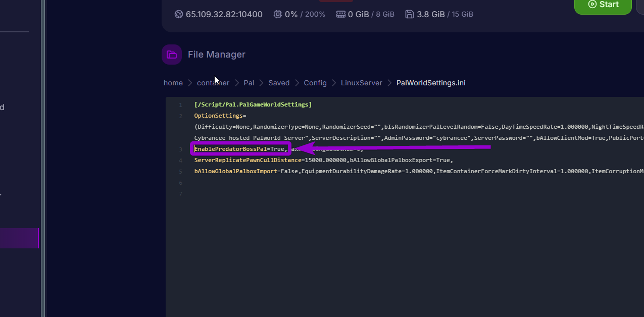Open the Config folder breadcrumb
The image size is (644, 317).
pyautogui.click(x=315, y=83)
